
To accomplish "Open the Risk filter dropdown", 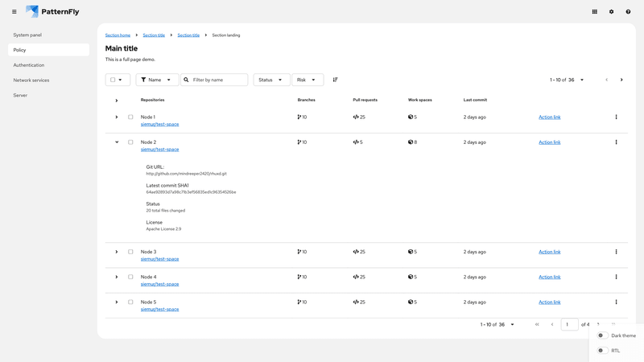I will (x=308, y=80).
